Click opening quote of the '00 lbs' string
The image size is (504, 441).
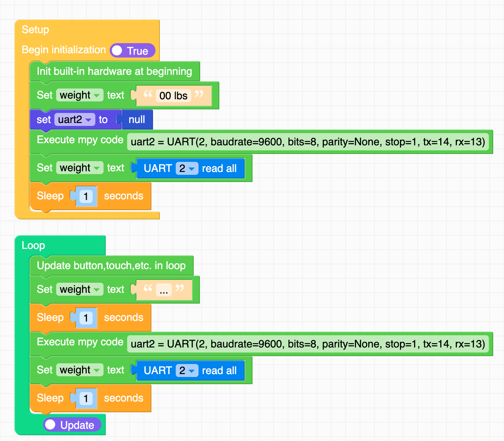148,94
